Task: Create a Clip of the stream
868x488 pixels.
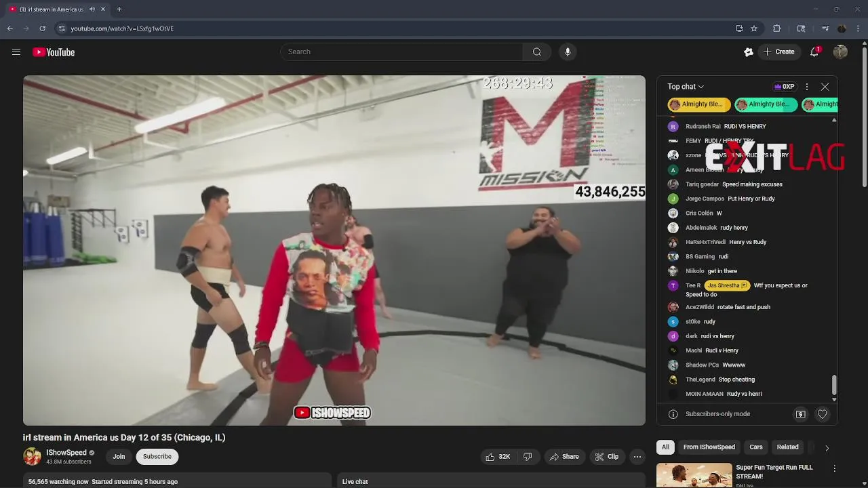Action: pyautogui.click(x=607, y=457)
